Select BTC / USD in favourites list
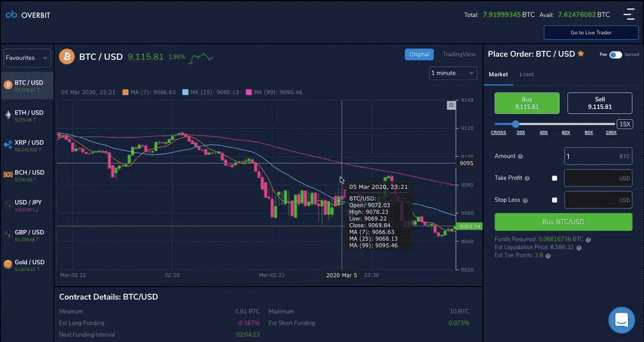Viewport: 644px width, 342px height. click(27, 85)
